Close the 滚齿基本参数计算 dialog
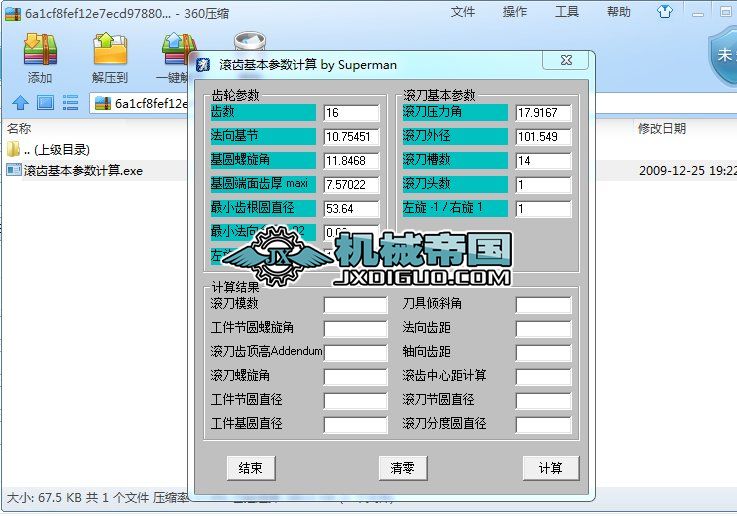The image size is (737, 516). 566,61
